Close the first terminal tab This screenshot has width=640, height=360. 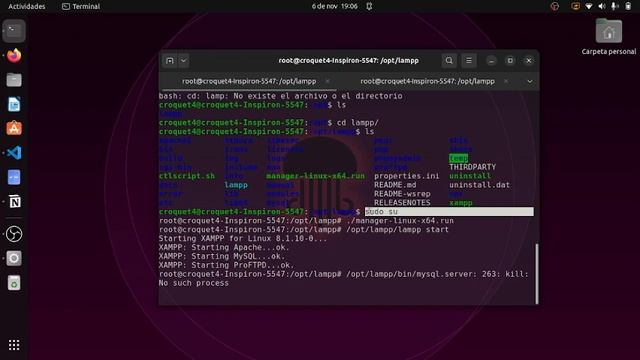click(x=327, y=81)
